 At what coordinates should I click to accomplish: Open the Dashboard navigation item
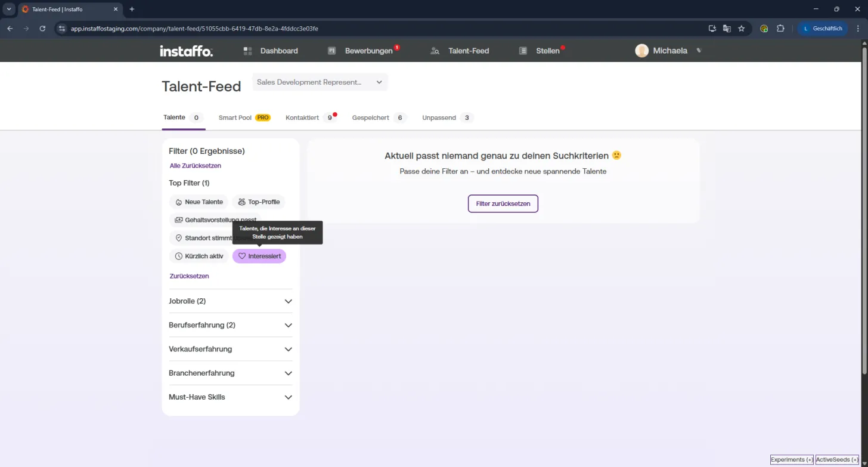click(x=271, y=51)
